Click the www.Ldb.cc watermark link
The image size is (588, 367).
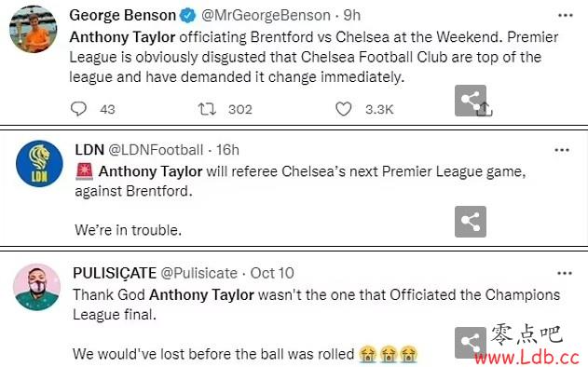pyautogui.click(x=526, y=358)
